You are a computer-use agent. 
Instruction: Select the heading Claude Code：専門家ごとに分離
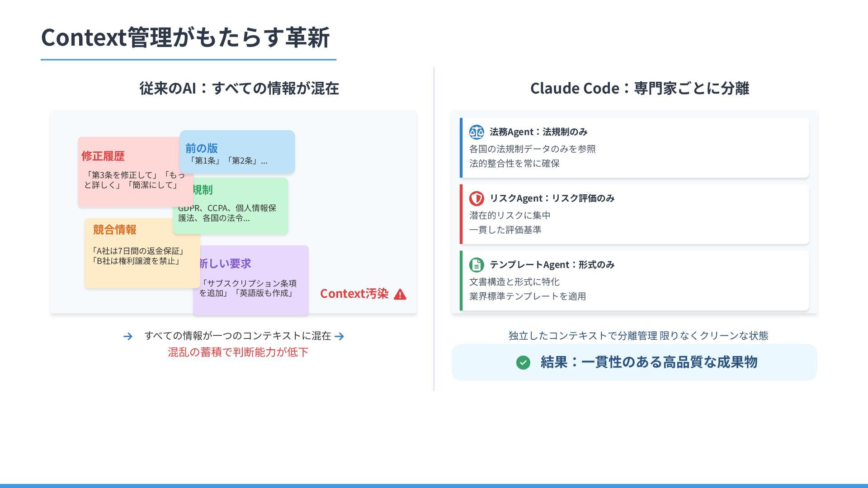[640, 88]
